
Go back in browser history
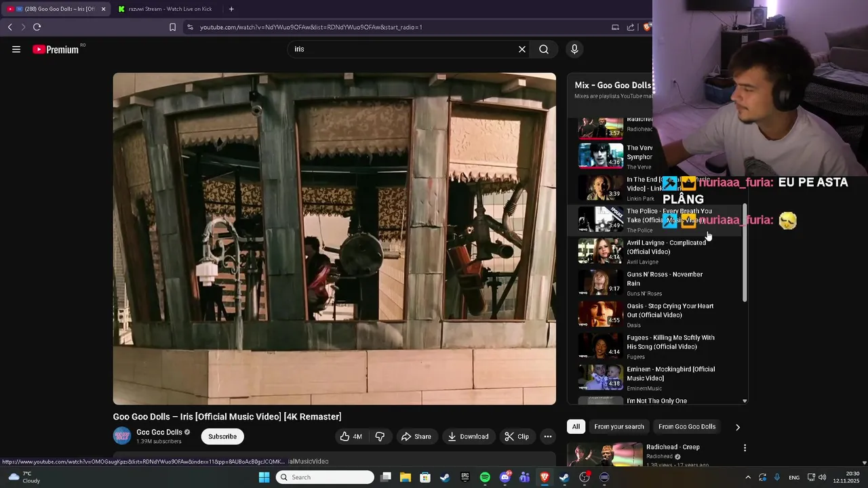(9, 27)
